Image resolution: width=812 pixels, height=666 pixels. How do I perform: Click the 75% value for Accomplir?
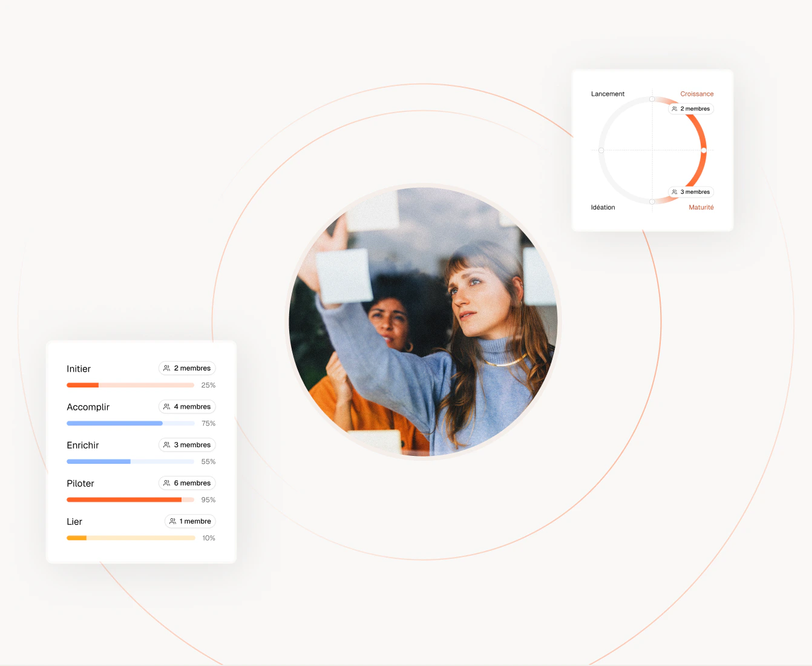point(208,423)
